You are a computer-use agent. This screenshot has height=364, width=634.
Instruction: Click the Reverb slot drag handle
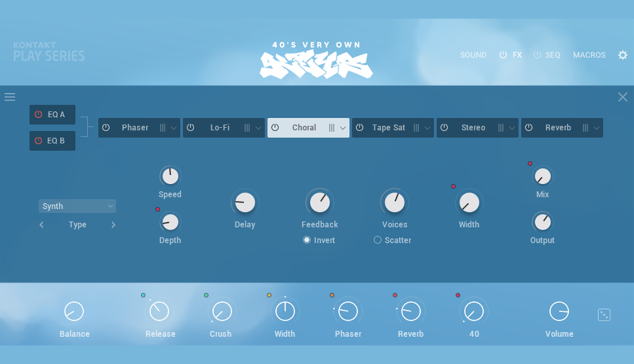(x=586, y=128)
